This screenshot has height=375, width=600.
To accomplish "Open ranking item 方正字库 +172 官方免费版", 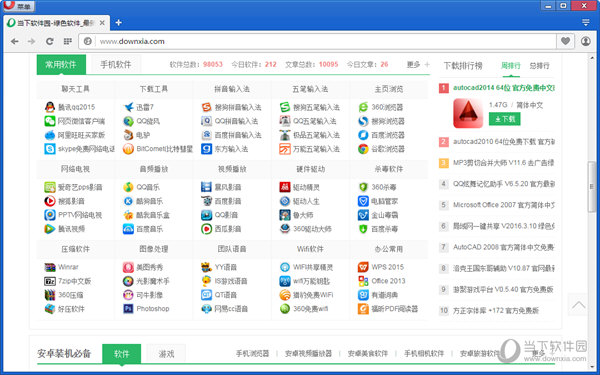I will pos(496,311).
